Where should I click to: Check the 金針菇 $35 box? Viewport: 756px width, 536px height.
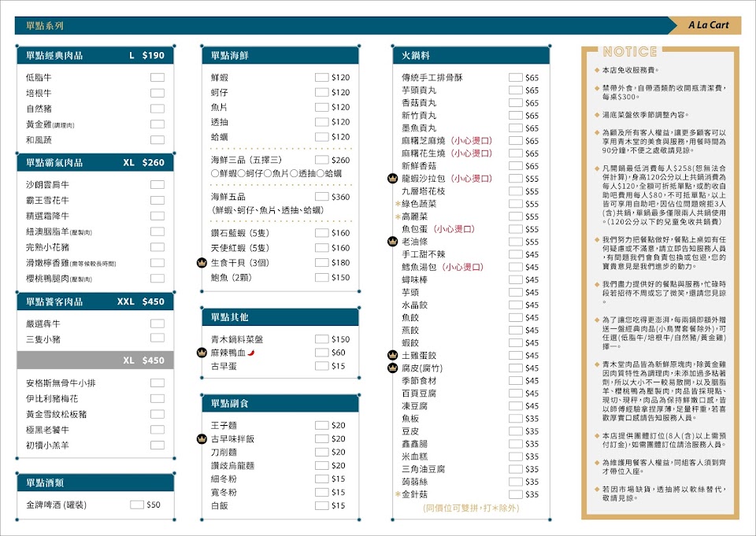point(515,494)
